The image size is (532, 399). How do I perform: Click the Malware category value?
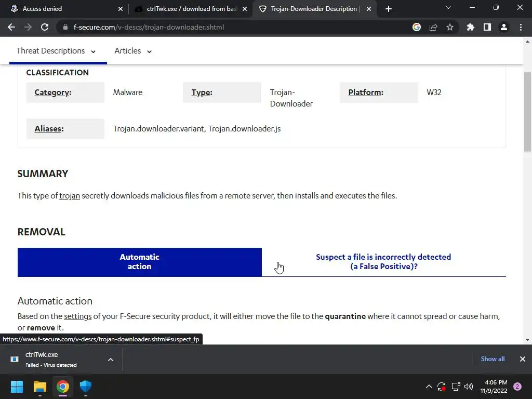pyautogui.click(x=128, y=92)
